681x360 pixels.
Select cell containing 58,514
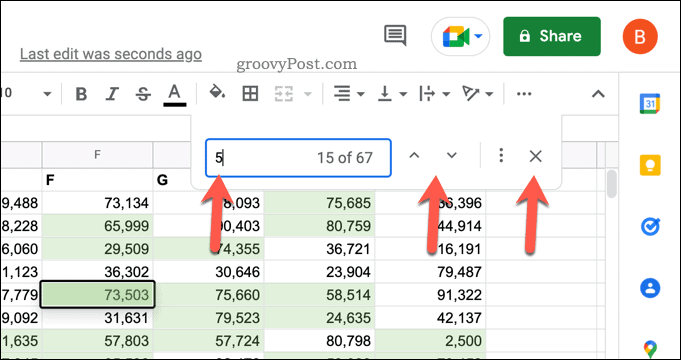[x=320, y=295]
